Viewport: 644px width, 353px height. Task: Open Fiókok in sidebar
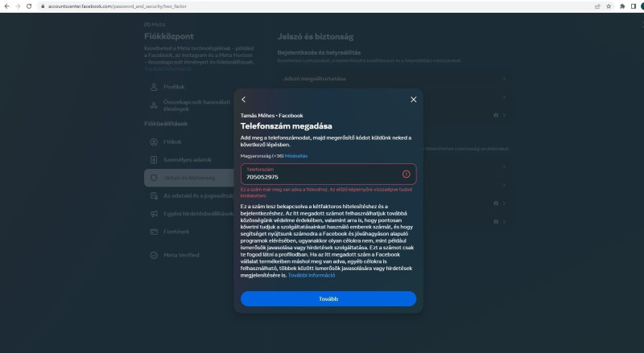189,142
